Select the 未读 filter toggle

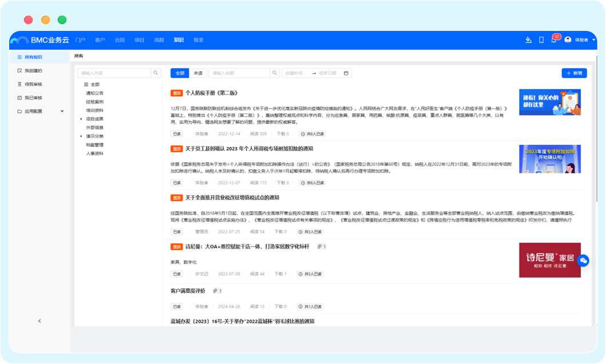[198, 73]
